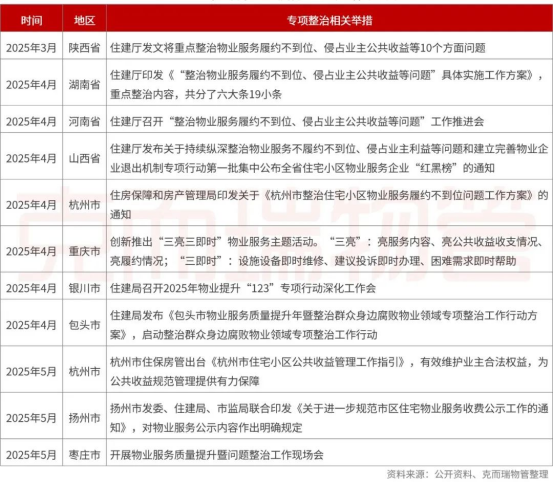The image size is (553, 483).
Task: Click the 公共收益管理工作指引 measure text
Action: [329, 372]
